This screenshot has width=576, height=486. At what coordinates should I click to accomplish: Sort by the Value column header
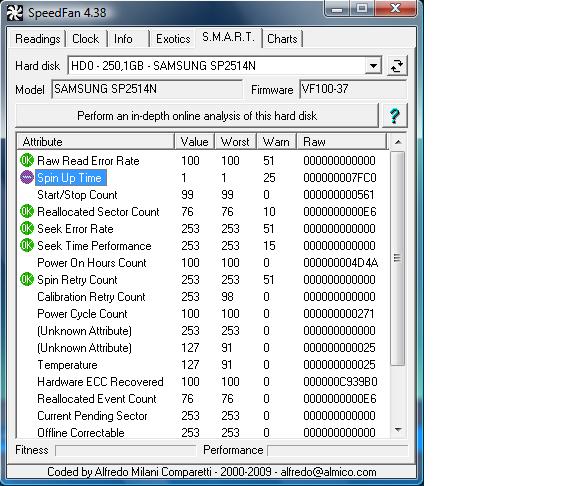point(194,142)
